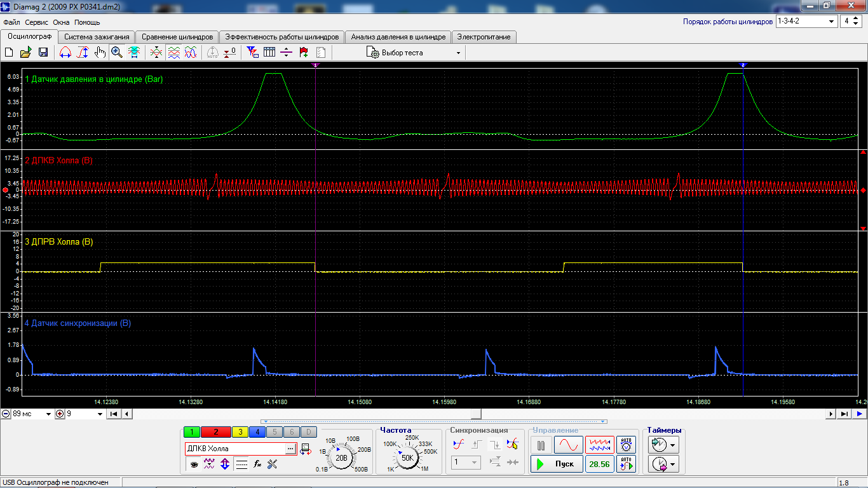Toggle red channel 2 button
Viewport: 868px width, 488px height.
(x=216, y=432)
